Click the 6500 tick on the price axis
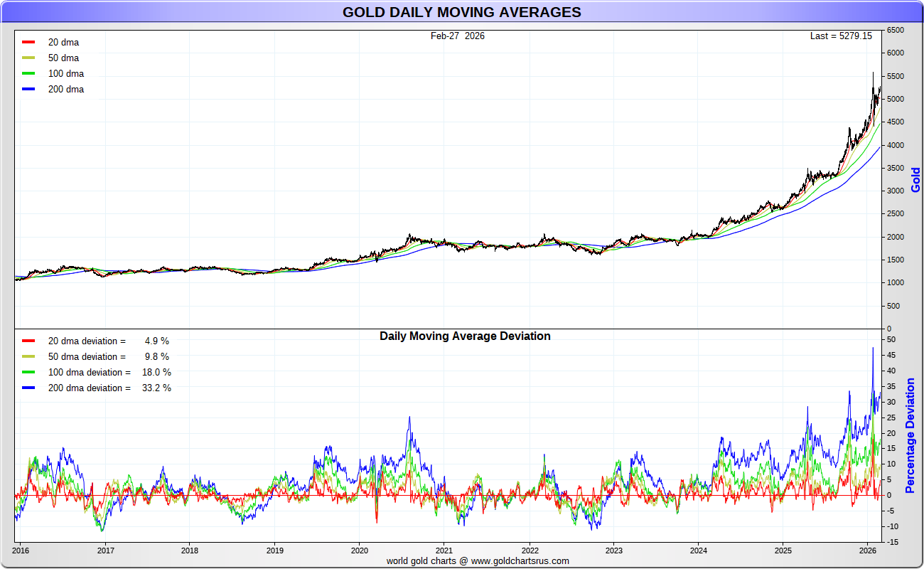Viewport: 924px width, 569px height. pos(894,31)
